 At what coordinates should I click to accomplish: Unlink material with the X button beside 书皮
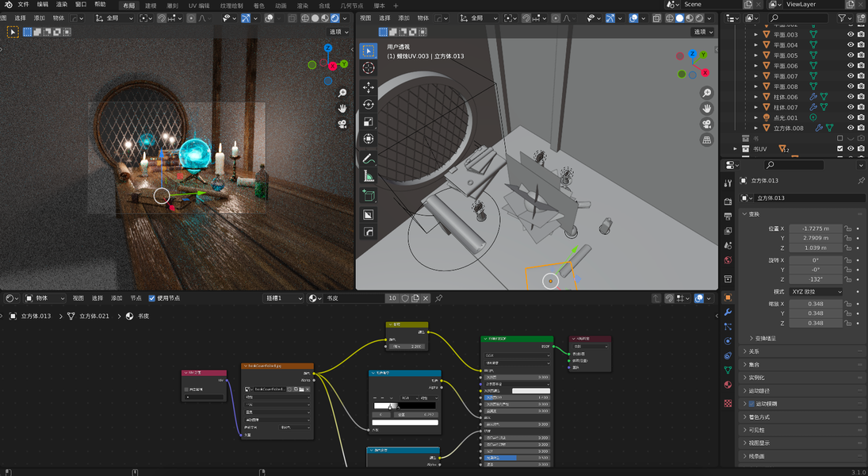coord(426,298)
